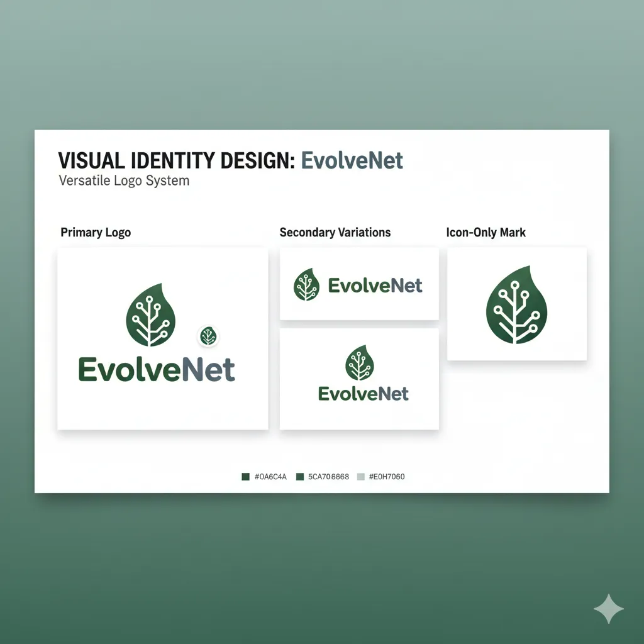Select the Primary Logo preview card
The width and height of the screenshot is (644, 644).
point(162,338)
